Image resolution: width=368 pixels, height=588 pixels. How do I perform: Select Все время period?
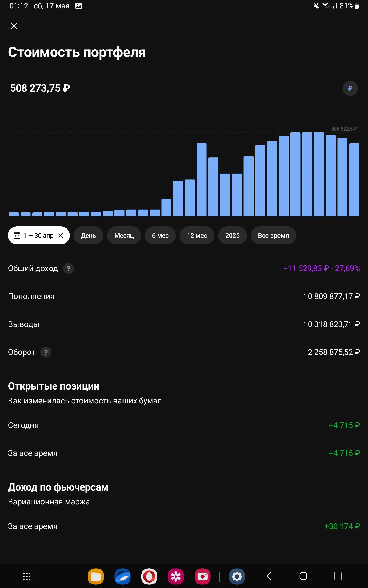click(273, 235)
